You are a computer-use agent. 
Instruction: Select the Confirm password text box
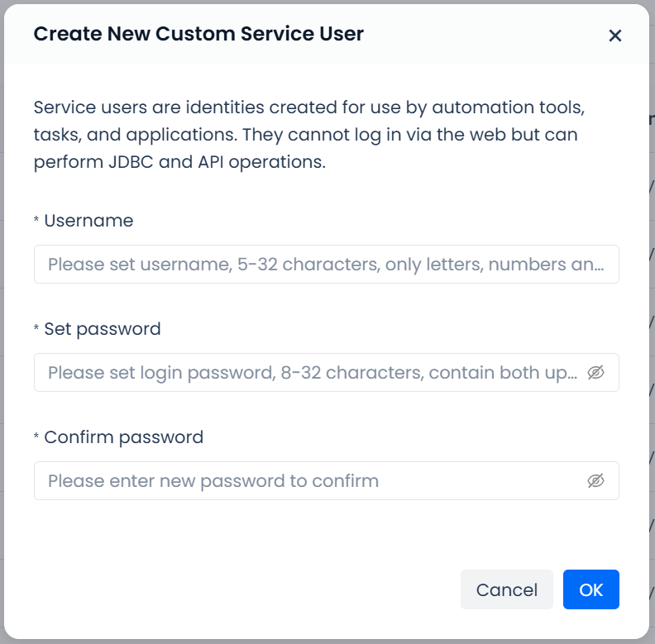[x=314, y=481]
